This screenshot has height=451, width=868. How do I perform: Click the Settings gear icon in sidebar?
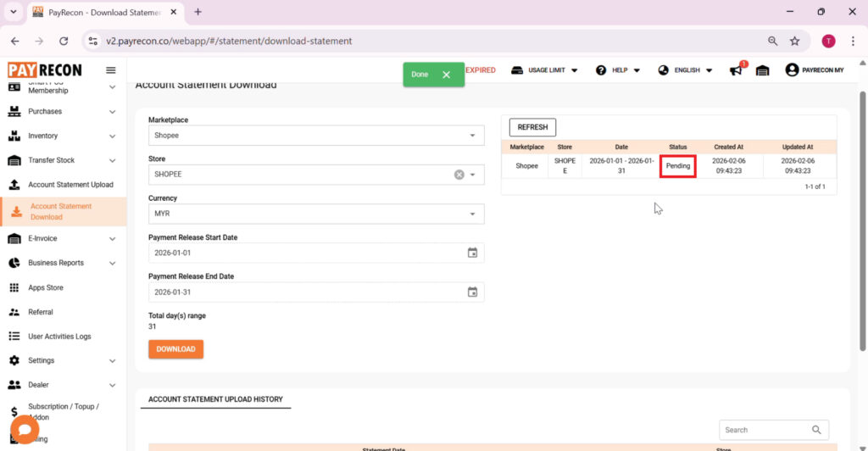pyautogui.click(x=14, y=360)
